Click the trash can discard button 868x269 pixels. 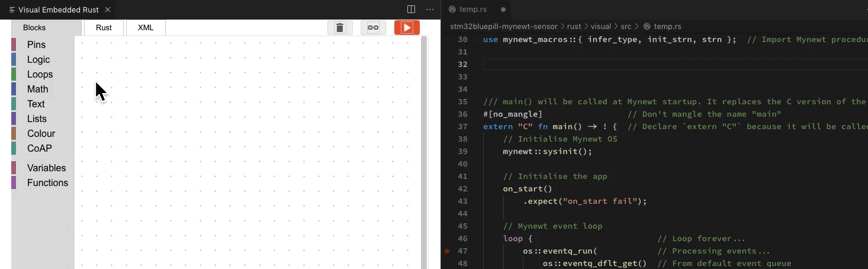coord(340,28)
